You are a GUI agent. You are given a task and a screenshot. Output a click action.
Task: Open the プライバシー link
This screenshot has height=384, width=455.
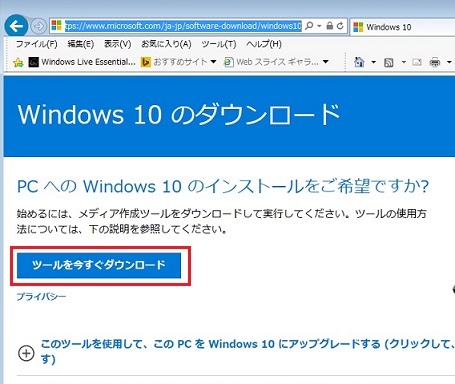point(41,296)
